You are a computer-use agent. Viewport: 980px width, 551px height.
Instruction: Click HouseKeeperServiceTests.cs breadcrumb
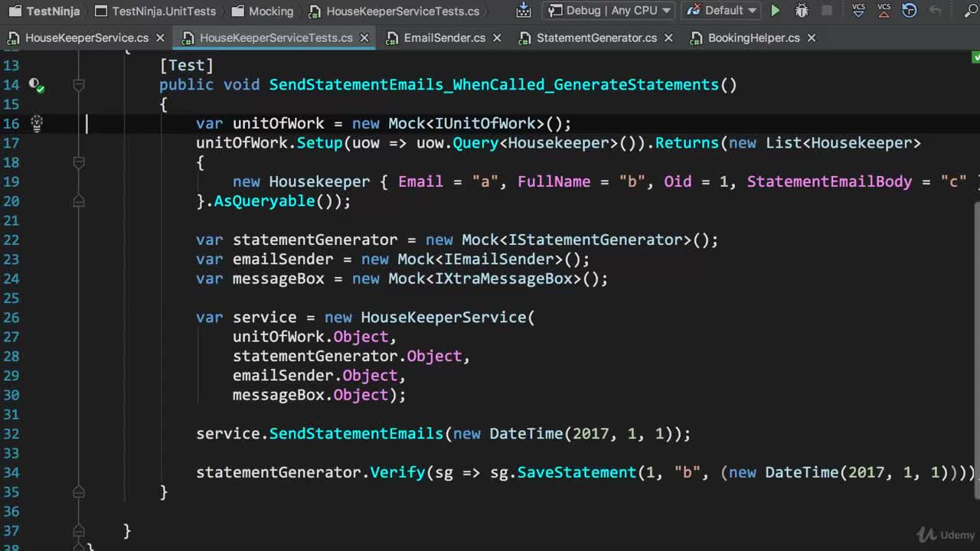(x=394, y=11)
